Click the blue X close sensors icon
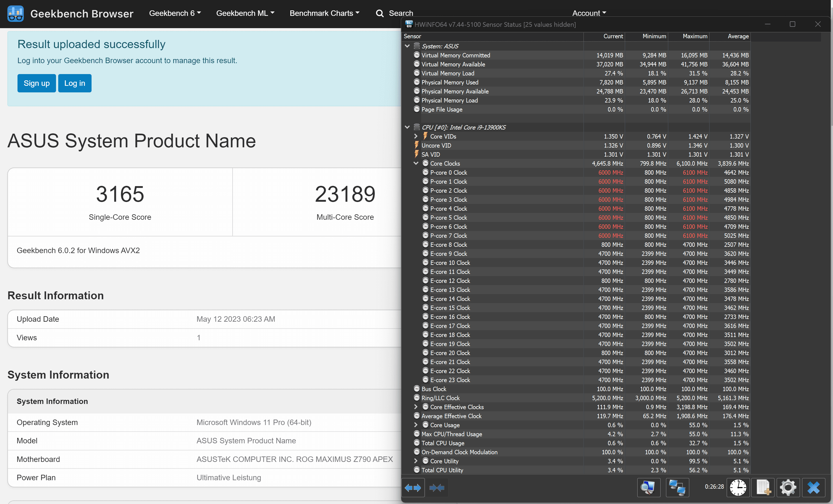Screen dimensions: 833x504 pyautogui.click(x=813, y=487)
